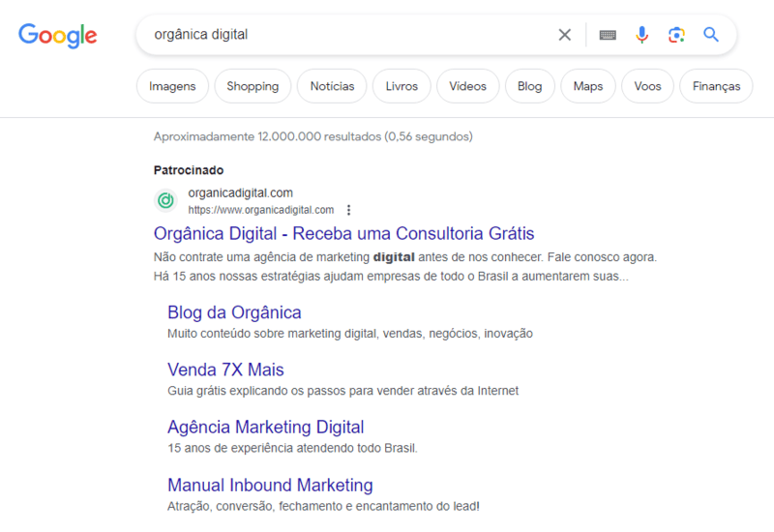Click the Patrocinado label

(189, 170)
